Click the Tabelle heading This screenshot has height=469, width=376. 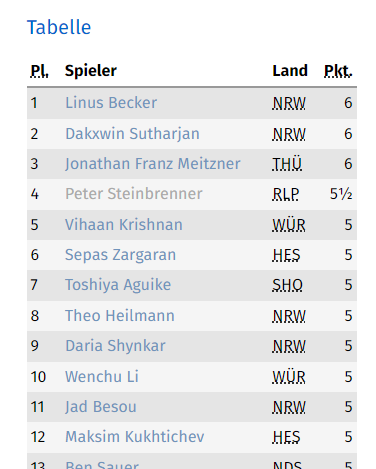(59, 27)
